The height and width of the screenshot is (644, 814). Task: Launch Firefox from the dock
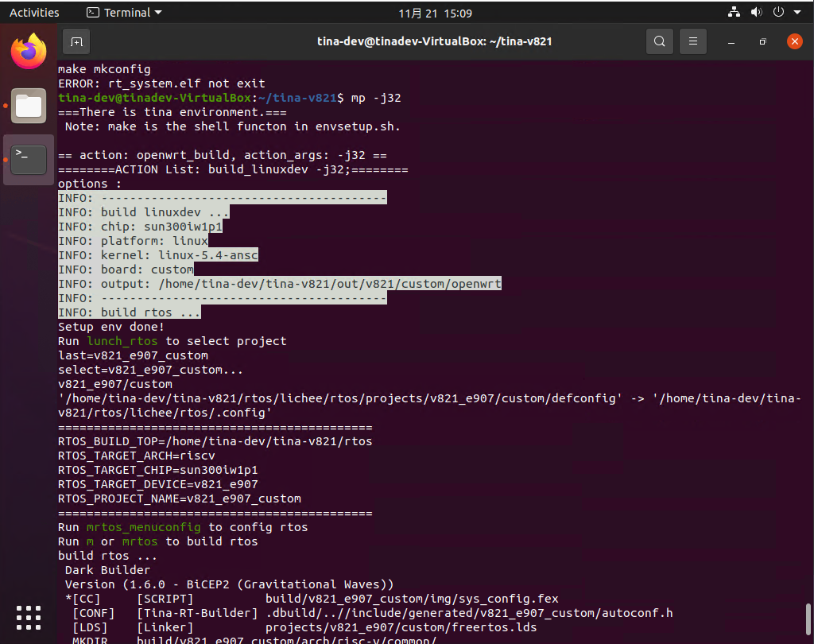pyautogui.click(x=29, y=52)
